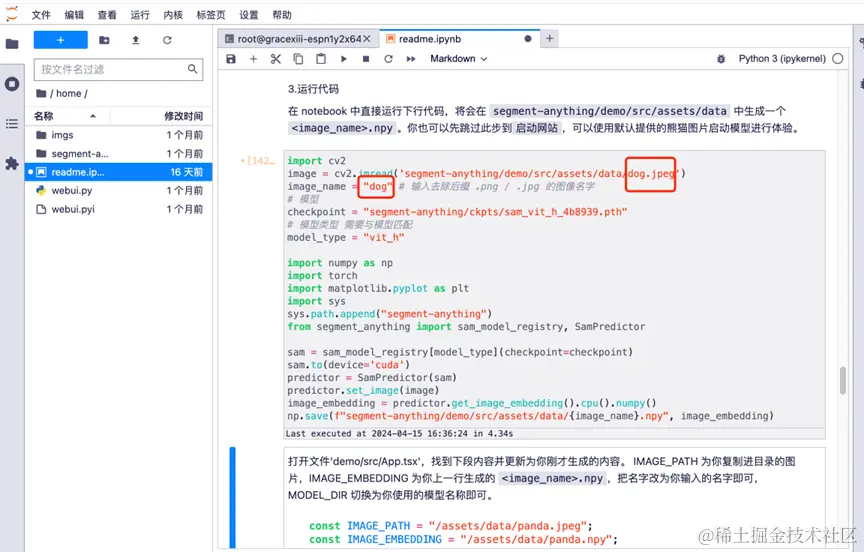Create a new folder

tap(104, 40)
